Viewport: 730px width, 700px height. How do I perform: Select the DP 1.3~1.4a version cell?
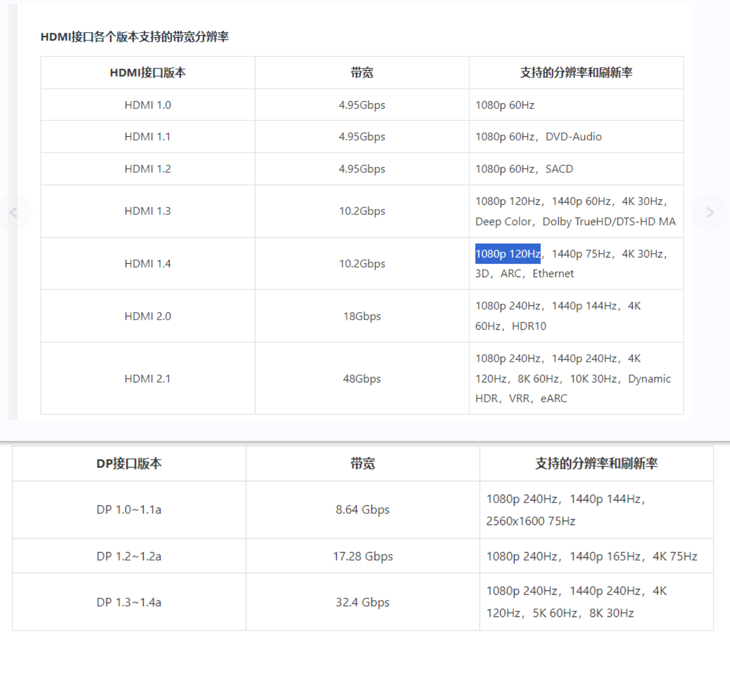129,602
